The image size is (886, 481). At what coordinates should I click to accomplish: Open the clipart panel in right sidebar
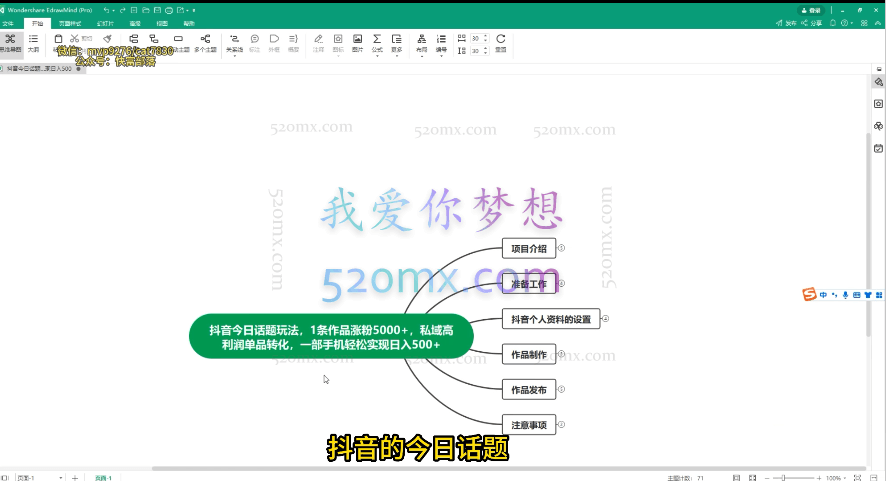[x=878, y=126]
